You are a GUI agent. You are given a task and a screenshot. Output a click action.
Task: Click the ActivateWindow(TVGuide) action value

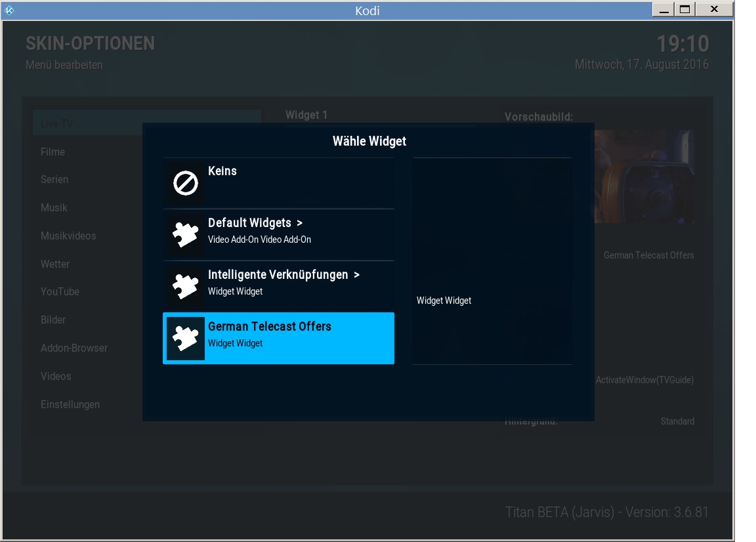click(x=644, y=380)
